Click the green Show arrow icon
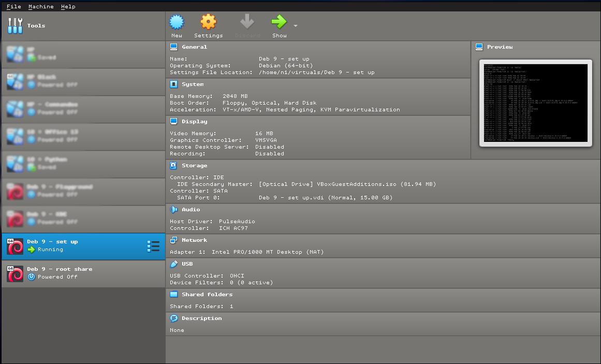The image size is (601, 364). click(x=279, y=22)
